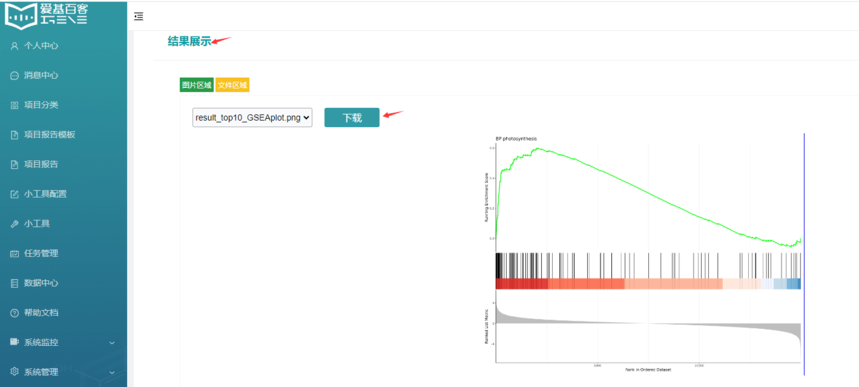Toggle sidebar with the collapse menu icon
The width and height of the screenshot is (859, 387).
pyautogui.click(x=139, y=16)
